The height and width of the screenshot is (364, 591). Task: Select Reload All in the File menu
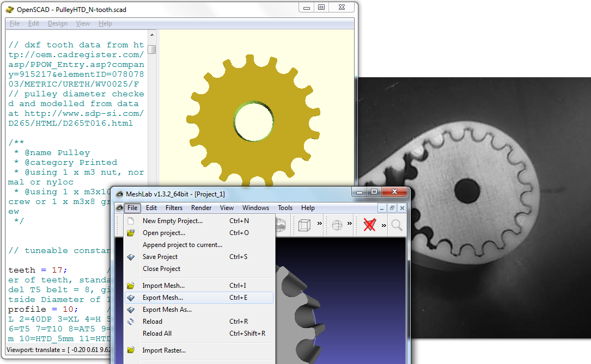click(199, 334)
